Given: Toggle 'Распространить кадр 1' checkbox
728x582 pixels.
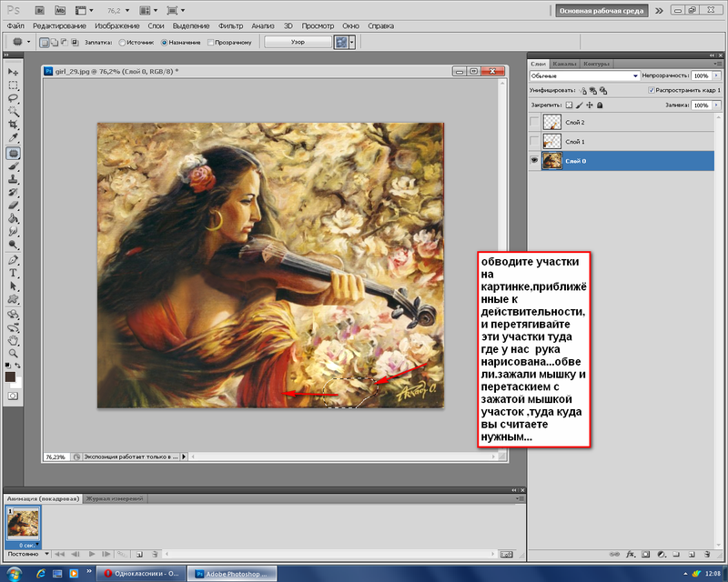Looking at the screenshot, I should [652, 90].
